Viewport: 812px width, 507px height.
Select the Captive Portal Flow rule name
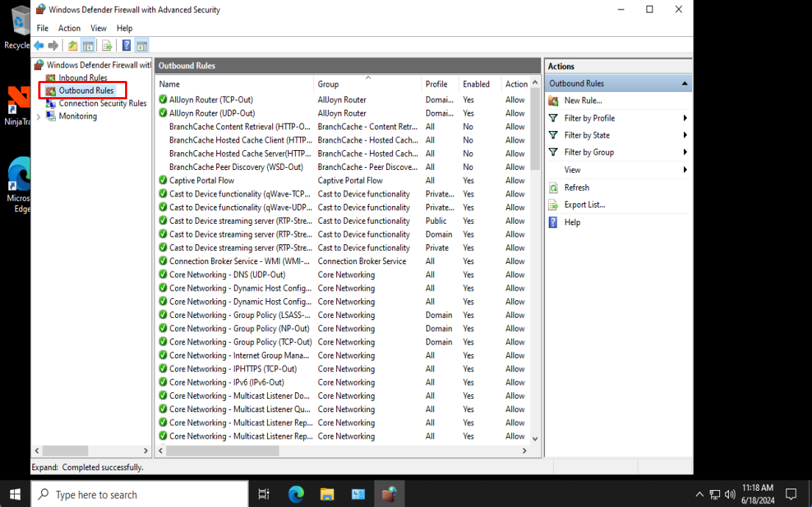(202, 180)
